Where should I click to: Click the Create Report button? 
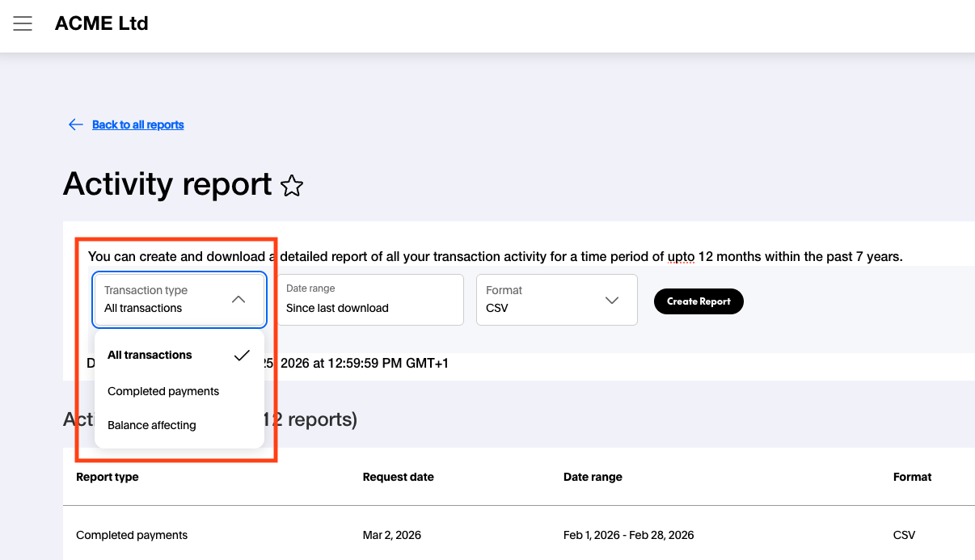[699, 301]
